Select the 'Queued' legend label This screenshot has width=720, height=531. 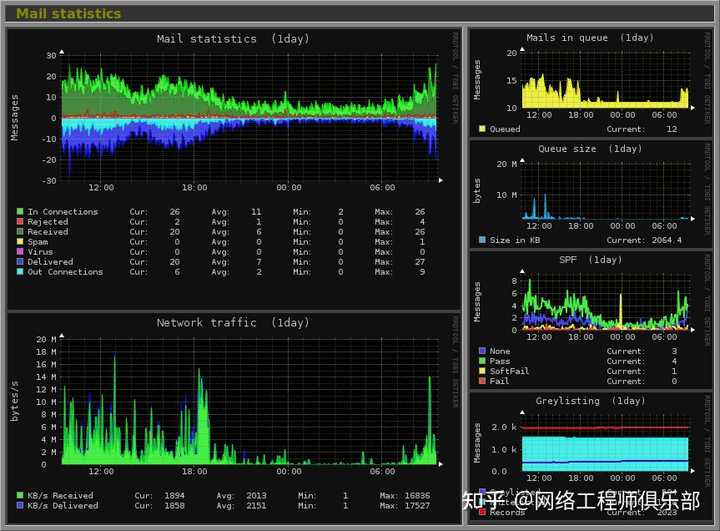tap(505, 130)
